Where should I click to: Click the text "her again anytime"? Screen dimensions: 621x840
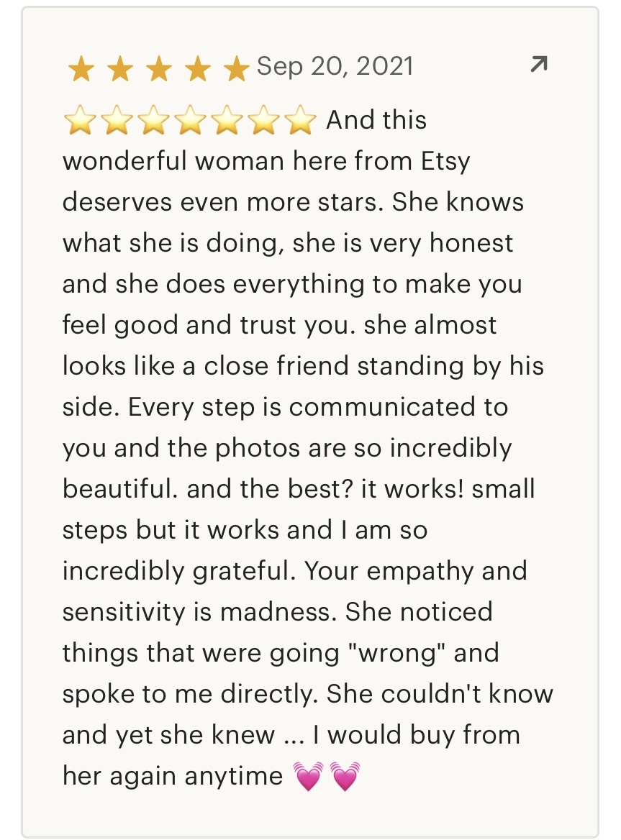tap(173, 776)
